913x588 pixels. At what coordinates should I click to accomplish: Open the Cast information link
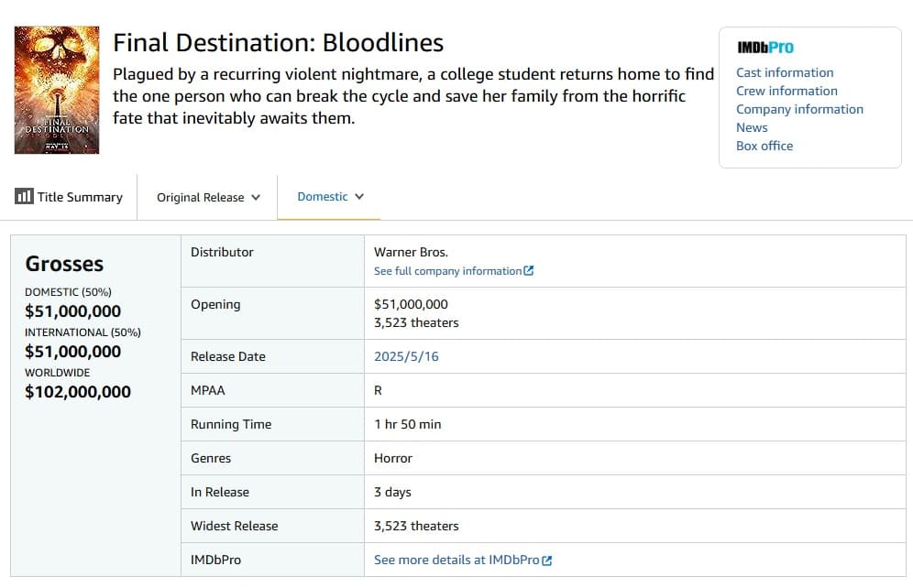785,72
